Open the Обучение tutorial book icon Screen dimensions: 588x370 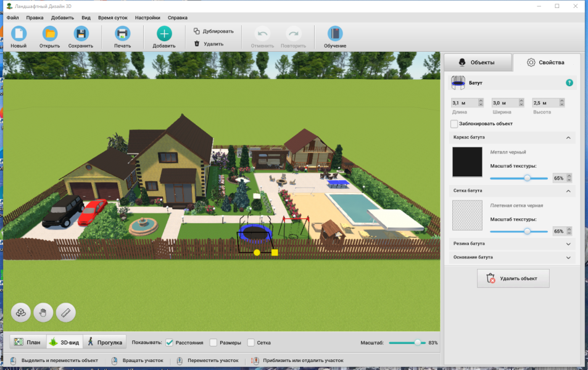335,34
